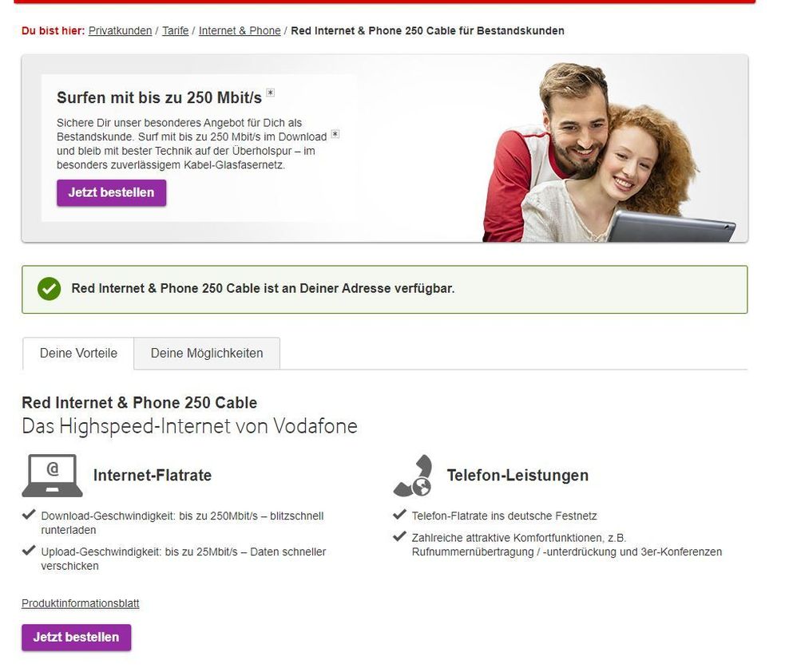Click checkmark beside Telefon-Flatrate ins deutsche Festnetz
This screenshot has width=797, height=672.
point(399,515)
